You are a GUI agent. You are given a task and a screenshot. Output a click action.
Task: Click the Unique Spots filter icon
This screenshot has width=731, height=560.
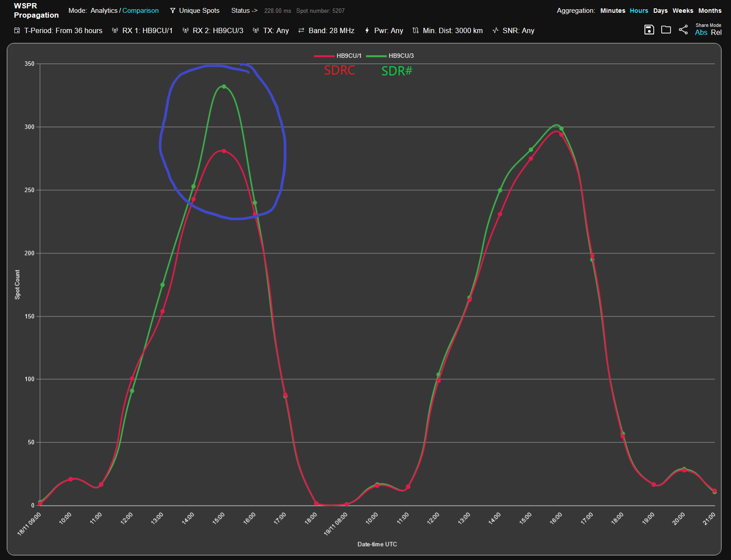(x=173, y=11)
